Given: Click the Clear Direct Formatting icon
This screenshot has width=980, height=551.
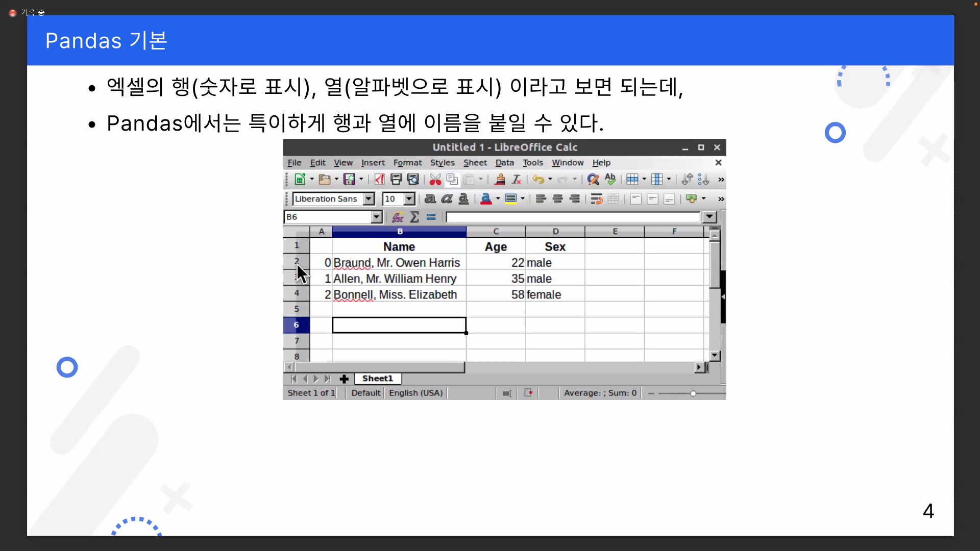Looking at the screenshot, I should (x=516, y=179).
